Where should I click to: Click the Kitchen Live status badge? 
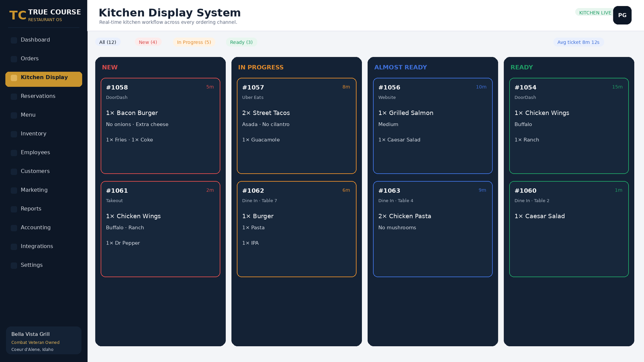(x=594, y=13)
